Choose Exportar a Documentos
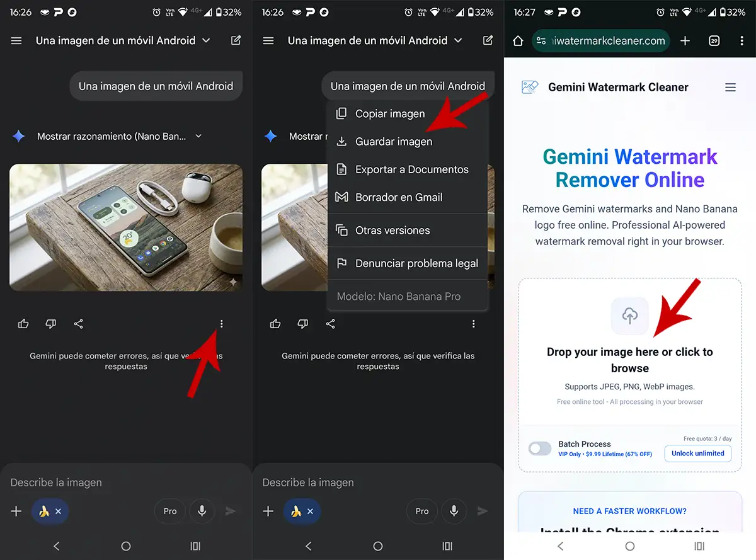This screenshot has height=560, width=756. (411, 169)
